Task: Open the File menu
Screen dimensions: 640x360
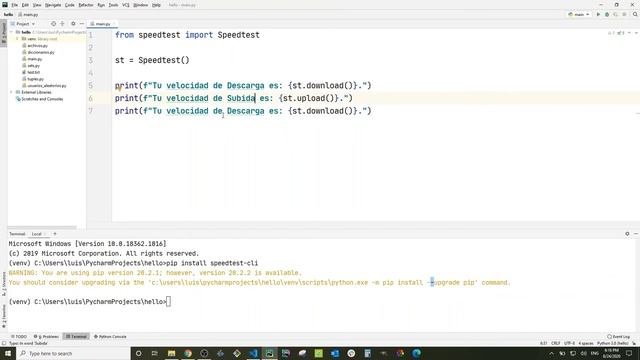Action: (15, 5)
